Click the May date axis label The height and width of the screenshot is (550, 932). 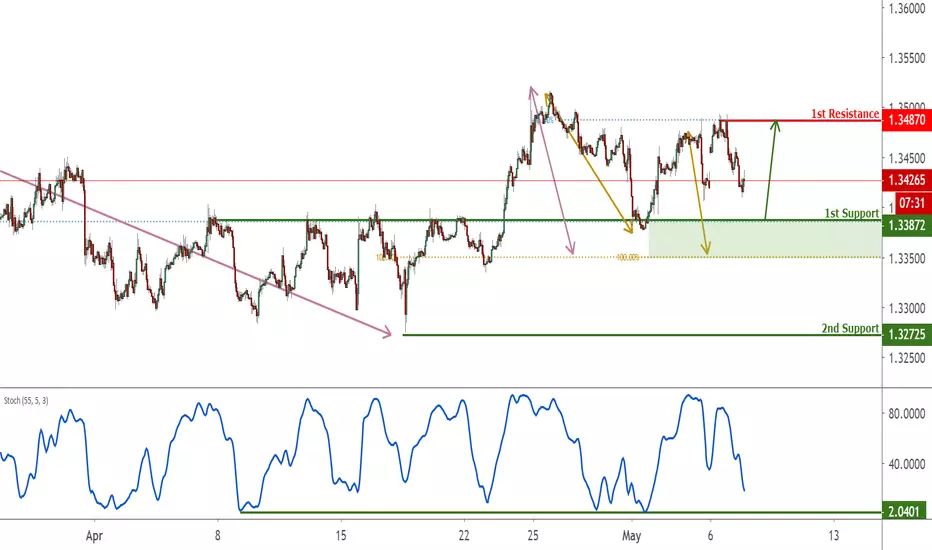coord(631,536)
